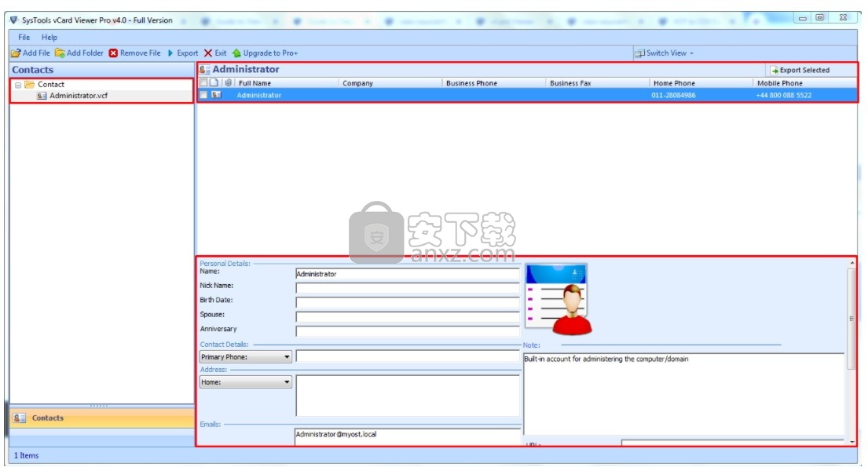
Task: Sort by Full Name column header
Action: click(255, 83)
